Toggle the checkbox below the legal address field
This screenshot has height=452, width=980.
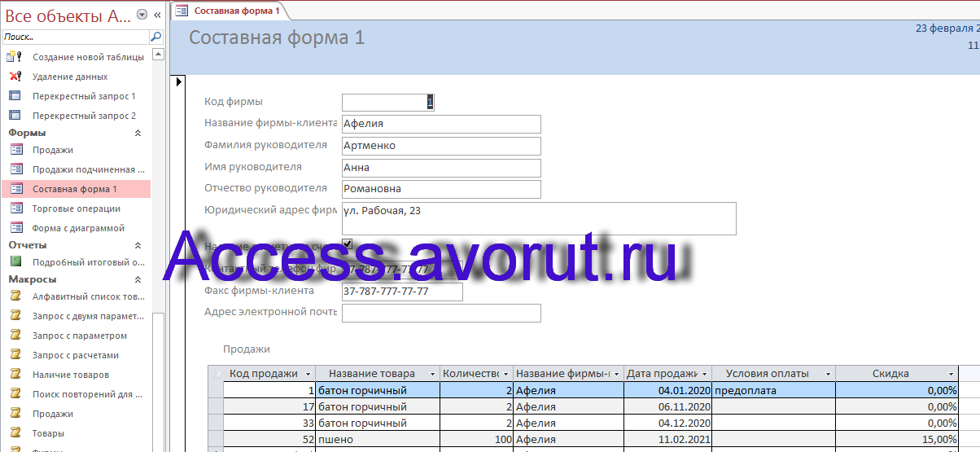tap(348, 244)
